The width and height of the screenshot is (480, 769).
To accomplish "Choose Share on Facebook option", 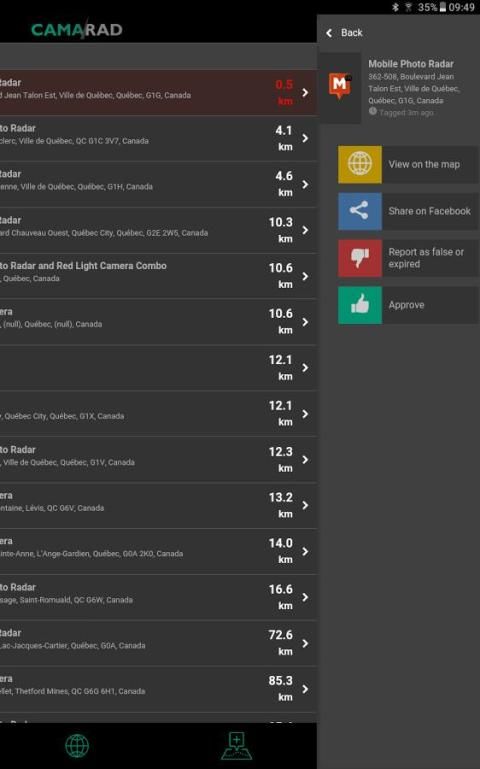I will point(429,211).
